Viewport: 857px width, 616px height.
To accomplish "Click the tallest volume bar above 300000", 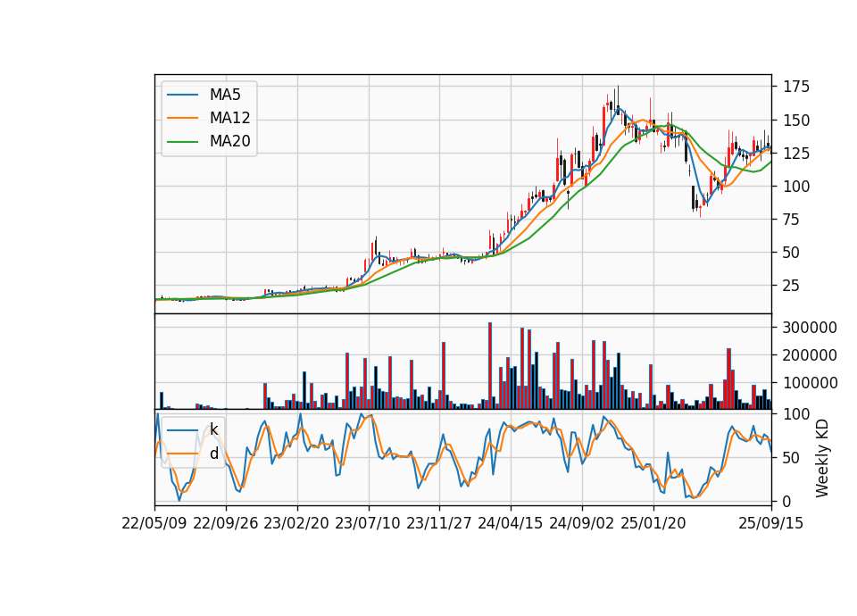I will pyautogui.click(x=490, y=366).
